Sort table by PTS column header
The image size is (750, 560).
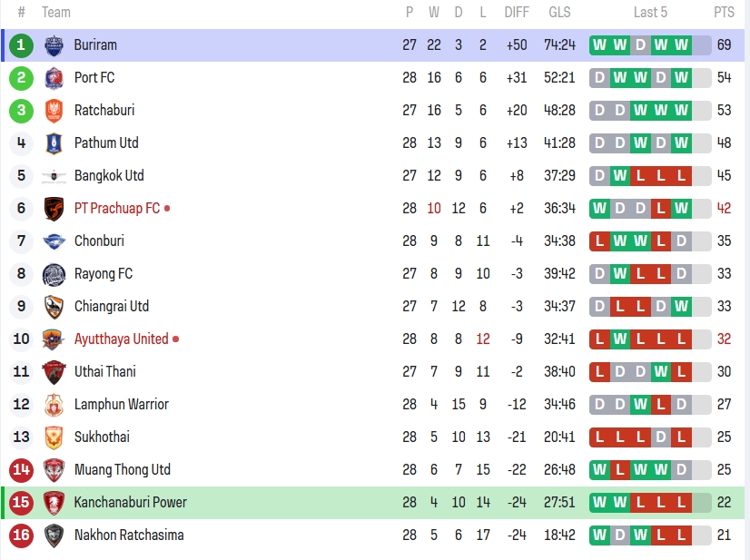pos(724,12)
